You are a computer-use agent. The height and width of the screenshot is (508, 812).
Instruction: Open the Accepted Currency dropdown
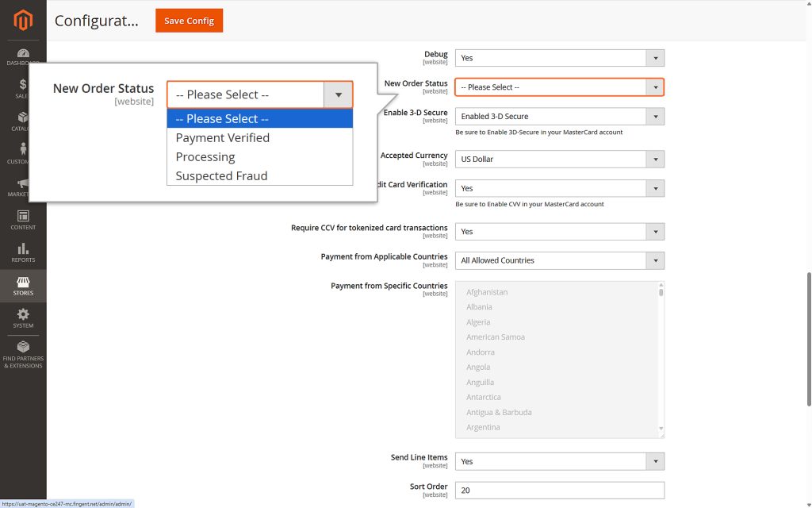(x=655, y=159)
